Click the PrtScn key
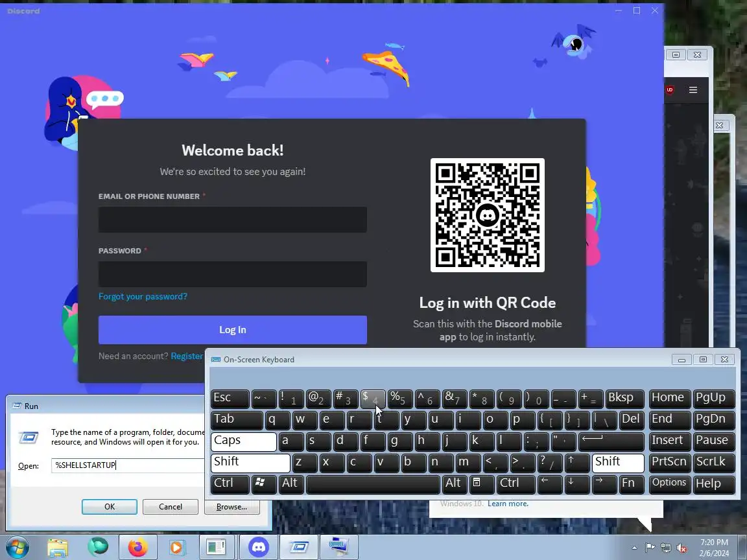The width and height of the screenshot is (747, 560). pos(669,463)
